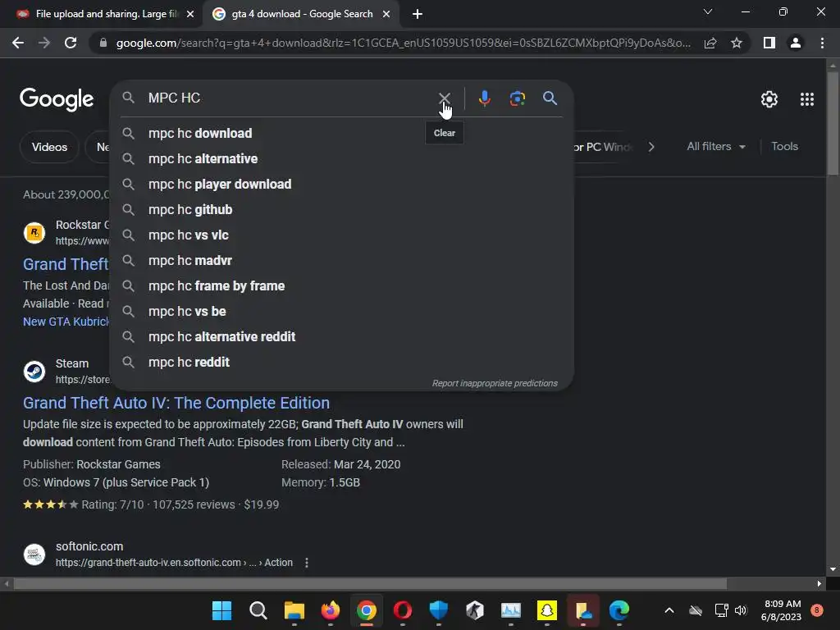Screen dimensions: 840x630
Task: Choose suggestion mpc hc vs vlc
Action: [x=342, y=235]
